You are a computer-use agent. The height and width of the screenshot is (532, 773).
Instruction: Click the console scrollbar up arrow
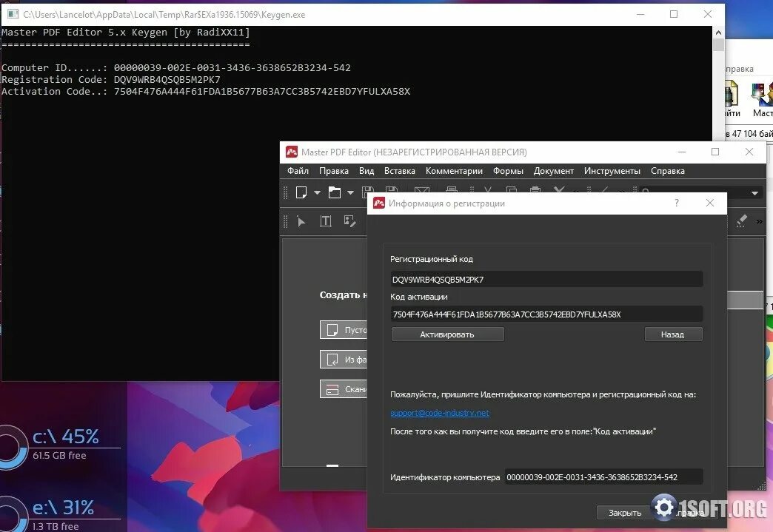coord(718,33)
